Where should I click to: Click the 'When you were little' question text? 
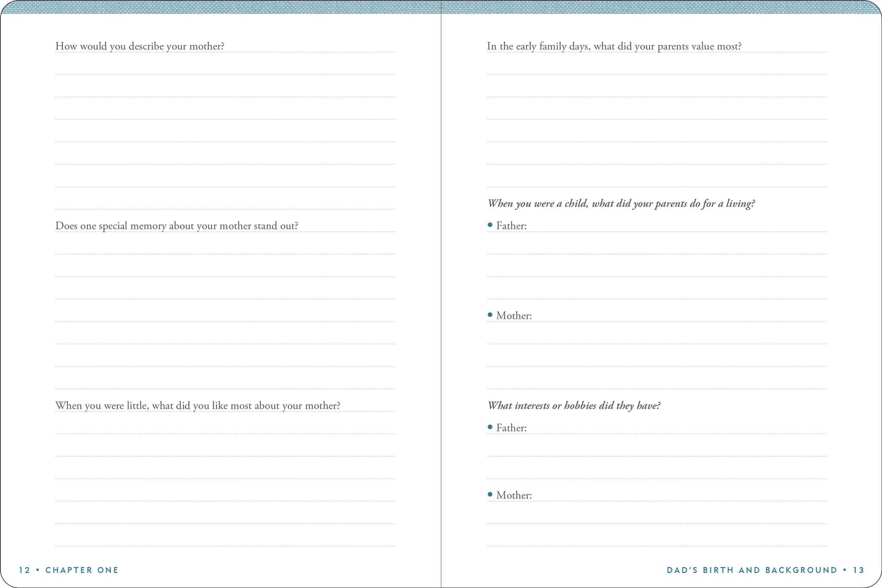pos(198,405)
